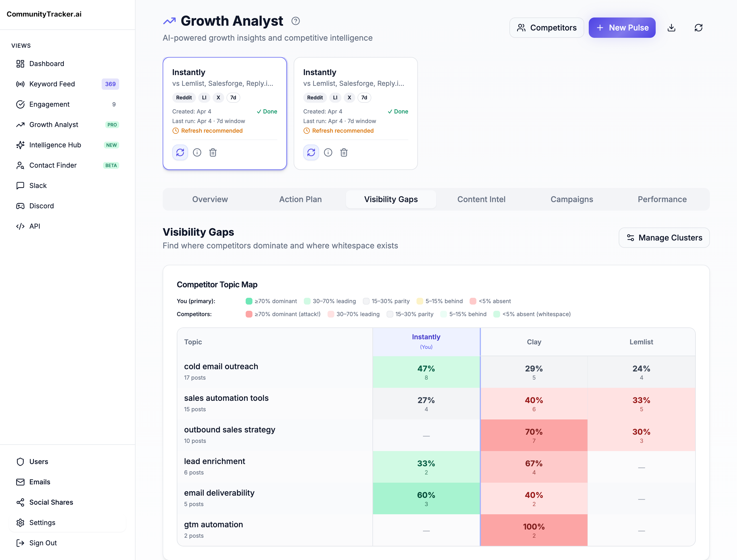This screenshot has height=560, width=737.
Task: Open Manage Clusters
Action: point(664,238)
